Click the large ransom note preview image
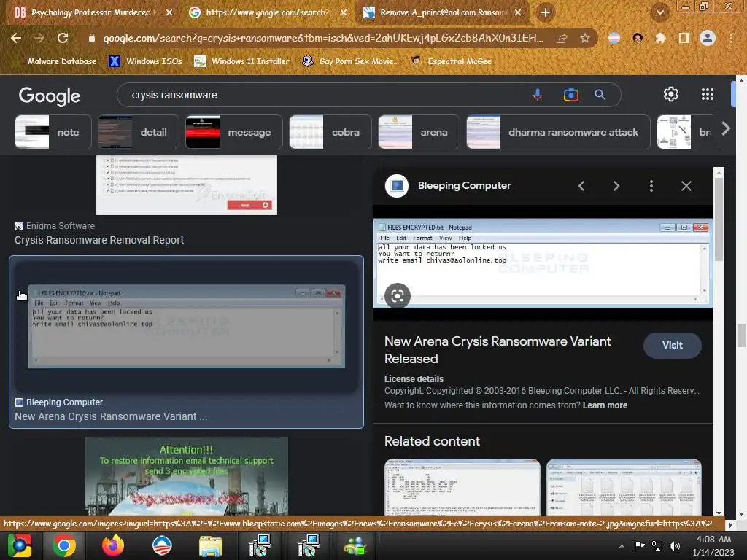The height and width of the screenshot is (560, 747). 543,262
